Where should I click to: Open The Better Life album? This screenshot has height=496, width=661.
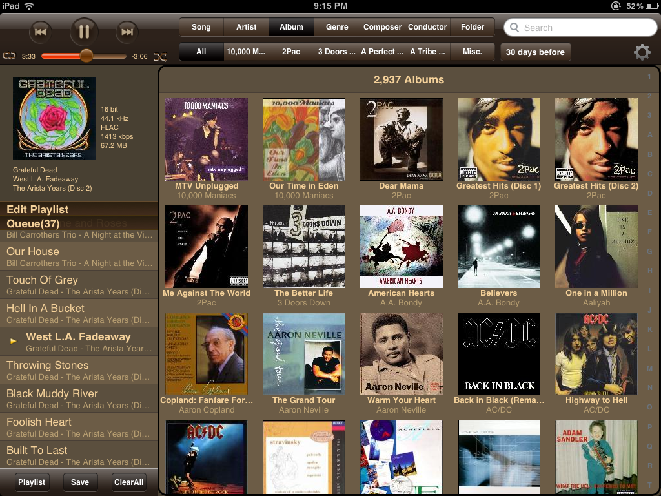point(304,247)
